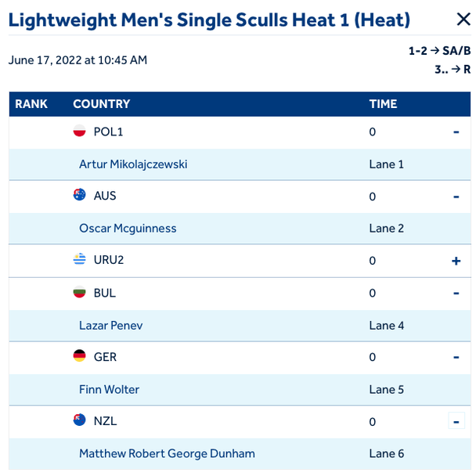Collapse the BUL crew row
476x476 pixels.
coord(456,293)
